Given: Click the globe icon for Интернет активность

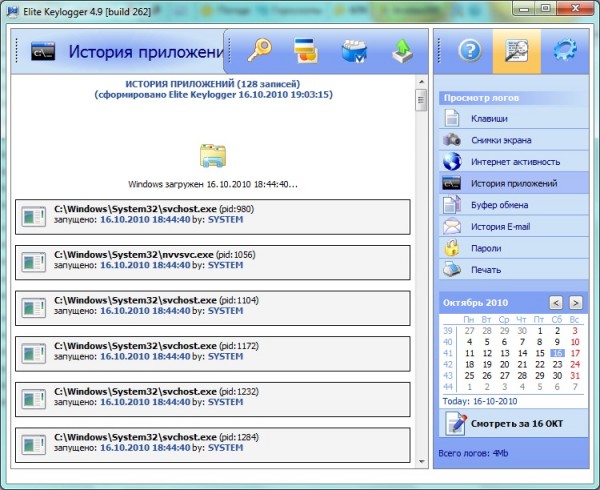Looking at the screenshot, I should (x=452, y=161).
